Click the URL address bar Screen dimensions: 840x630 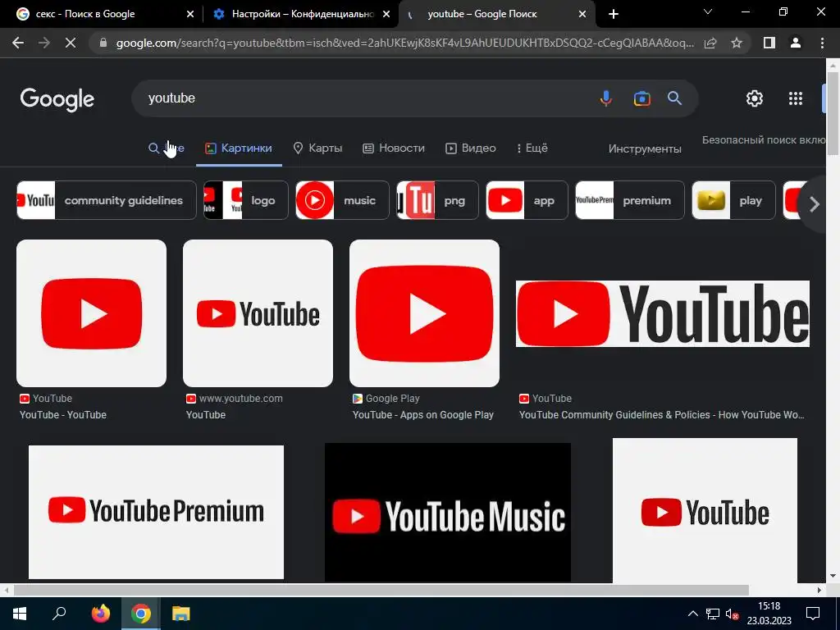pyautogui.click(x=404, y=43)
